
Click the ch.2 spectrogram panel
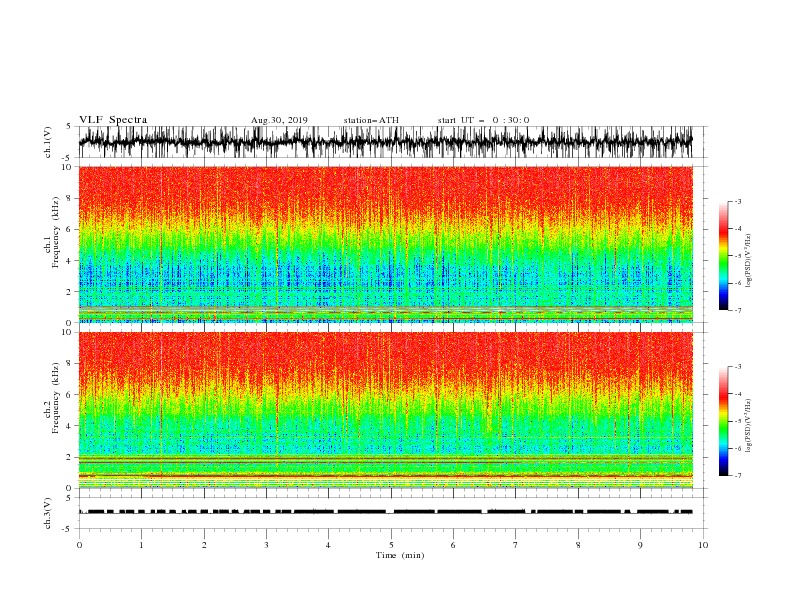[x=385, y=410]
